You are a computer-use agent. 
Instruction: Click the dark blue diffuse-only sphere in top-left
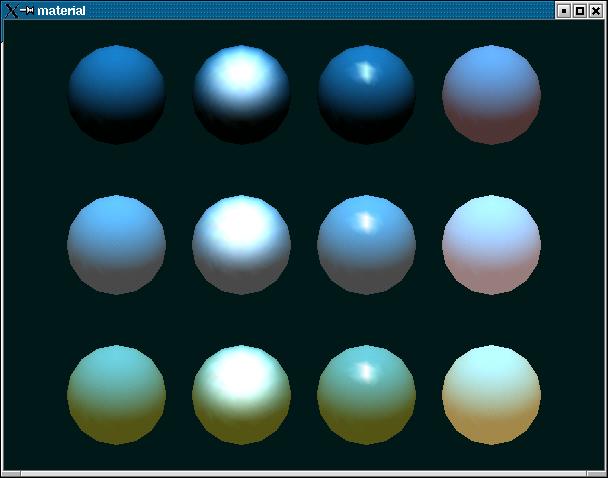[x=117, y=95]
